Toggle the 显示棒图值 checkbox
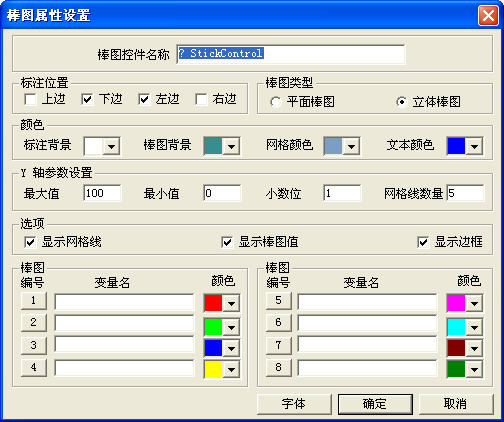The width and height of the screenshot is (504, 422). tap(227, 242)
